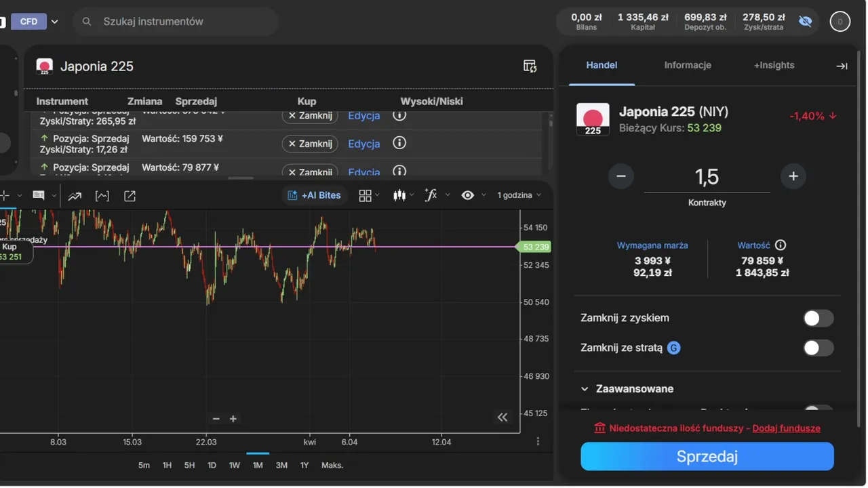This screenshot has height=488, width=868.
Task: Toggle balance visibility with the crossed eye icon
Action: (806, 22)
